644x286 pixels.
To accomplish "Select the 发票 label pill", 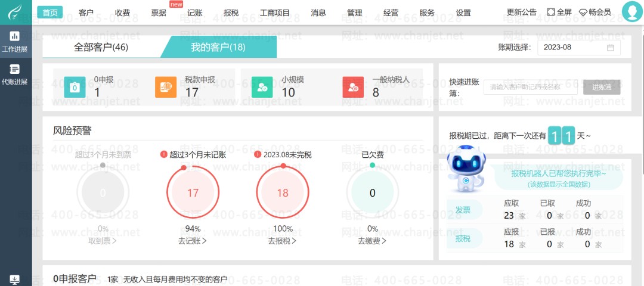I will point(464,210).
